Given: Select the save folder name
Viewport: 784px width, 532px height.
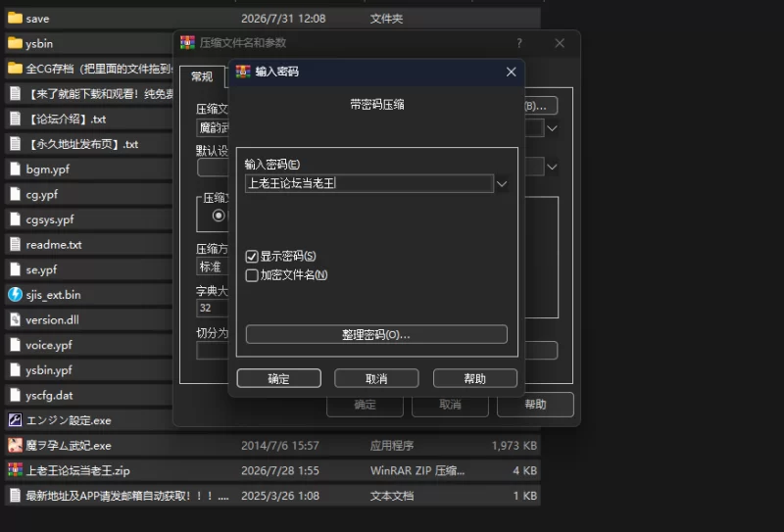Looking at the screenshot, I should [x=37, y=19].
